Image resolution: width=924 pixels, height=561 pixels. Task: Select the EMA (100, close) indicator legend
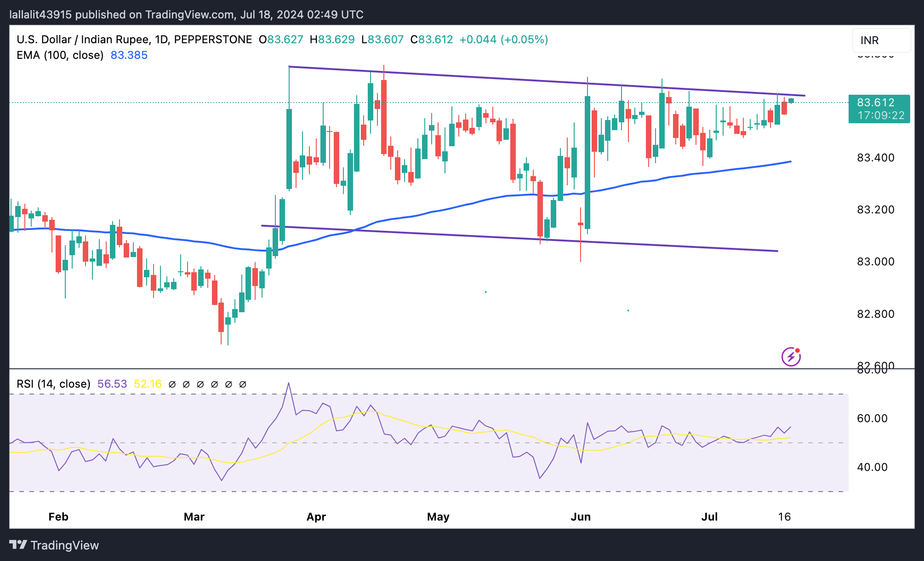pyautogui.click(x=60, y=55)
